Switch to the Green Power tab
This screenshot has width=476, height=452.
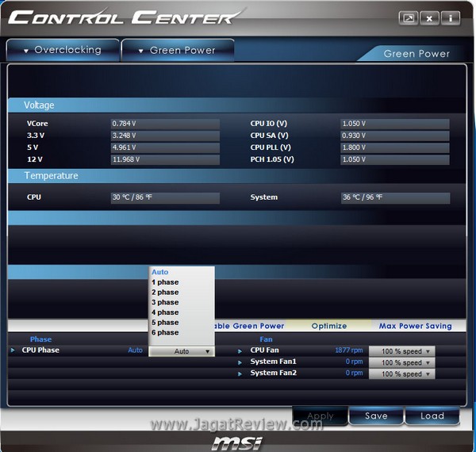pos(178,50)
